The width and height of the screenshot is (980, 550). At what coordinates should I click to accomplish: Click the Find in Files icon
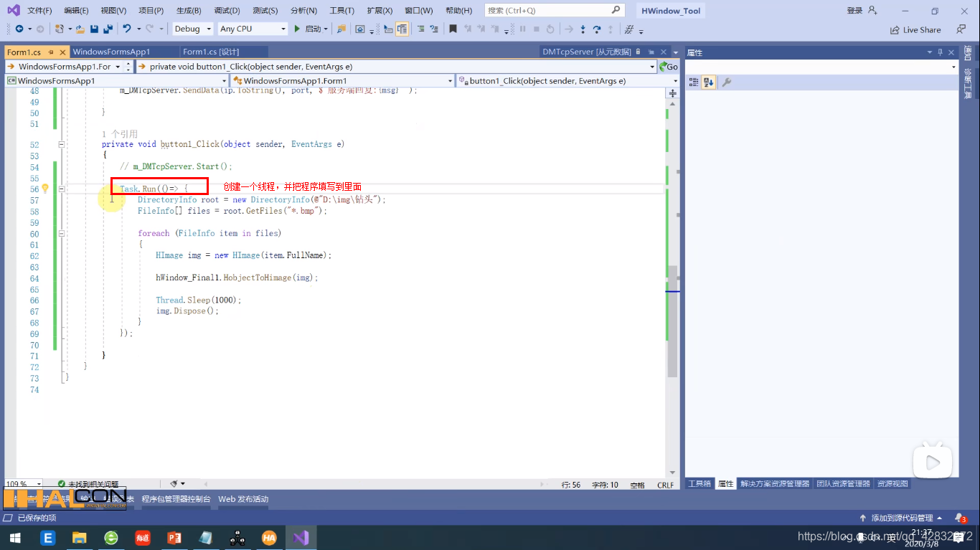pyautogui.click(x=341, y=29)
